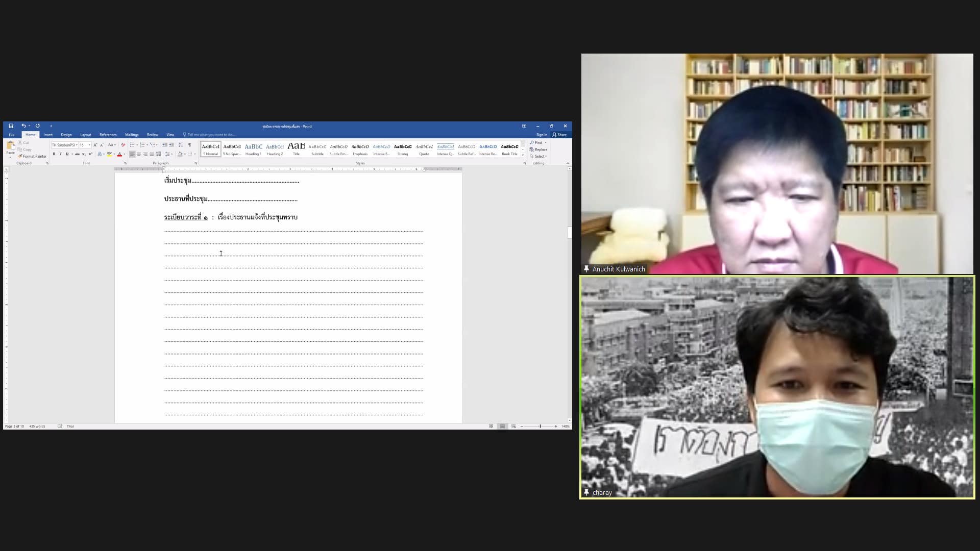Viewport: 980px width, 551px height.
Task: Toggle Italic formatting
Action: point(60,154)
